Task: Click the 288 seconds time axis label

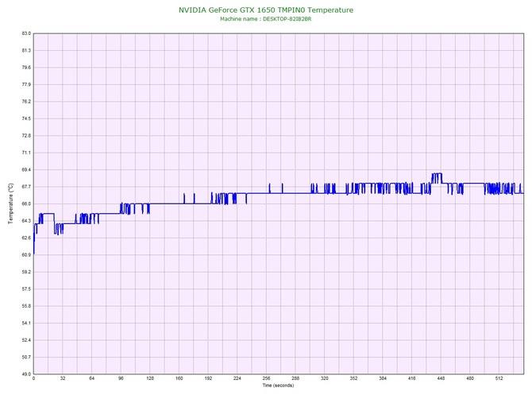Action: point(295,378)
